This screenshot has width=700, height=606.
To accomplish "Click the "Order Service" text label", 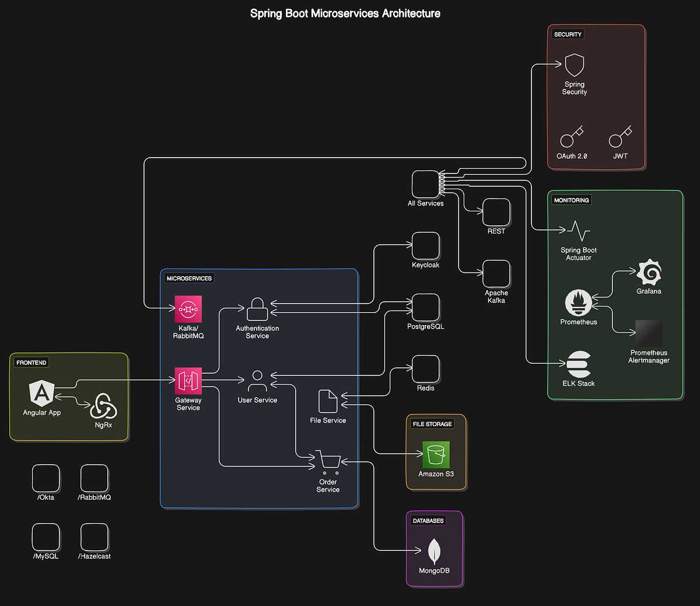I will point(328,486).
